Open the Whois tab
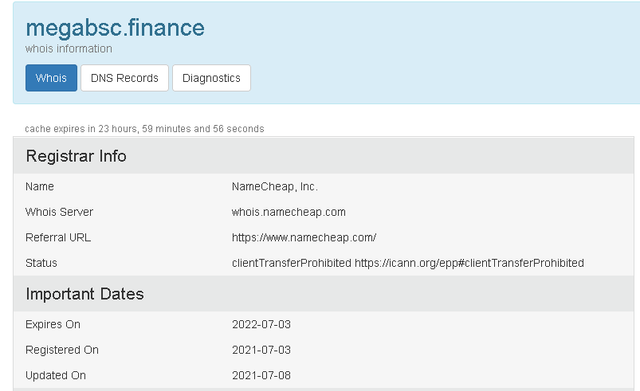The image size is (640, 391). coord(51,78)
